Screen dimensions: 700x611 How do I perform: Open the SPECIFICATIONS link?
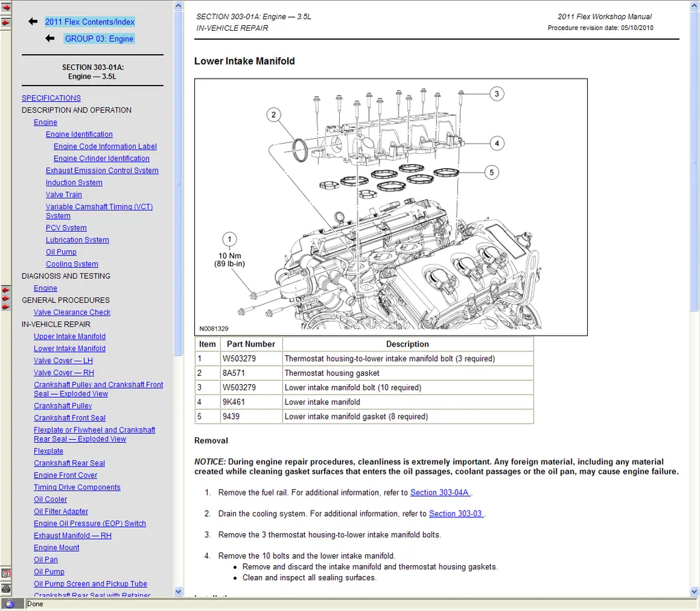(x=51, y=98)
